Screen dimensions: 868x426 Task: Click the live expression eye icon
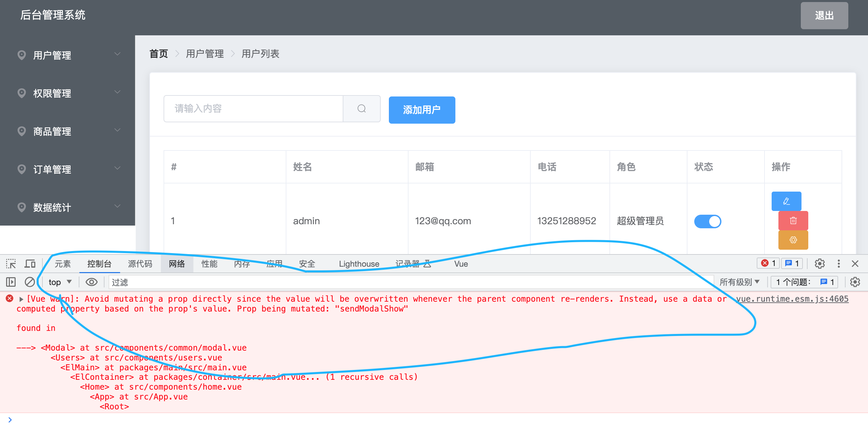pyautogui.click(x=91, y=282)
